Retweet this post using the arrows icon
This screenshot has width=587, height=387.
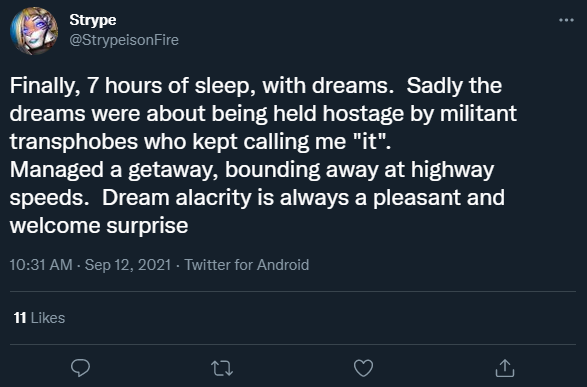(222, 368)
